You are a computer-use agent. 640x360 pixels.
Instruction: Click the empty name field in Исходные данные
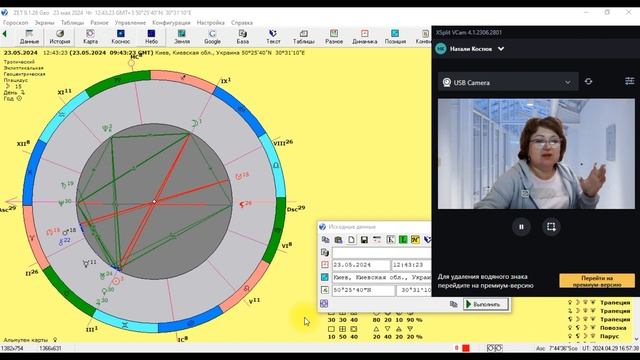point(382,253)
